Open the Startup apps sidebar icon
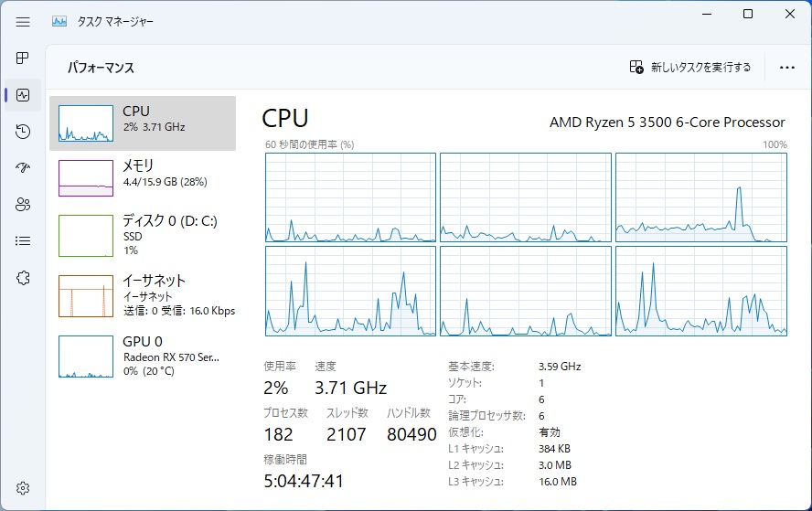This screenshot has width=812, height=511. coord(23,168)
